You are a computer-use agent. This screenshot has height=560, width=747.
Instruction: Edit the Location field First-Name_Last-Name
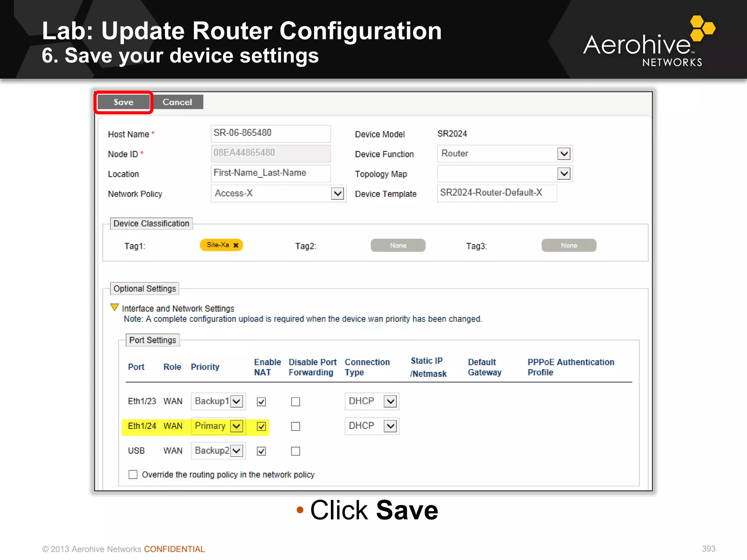(271, 173)
